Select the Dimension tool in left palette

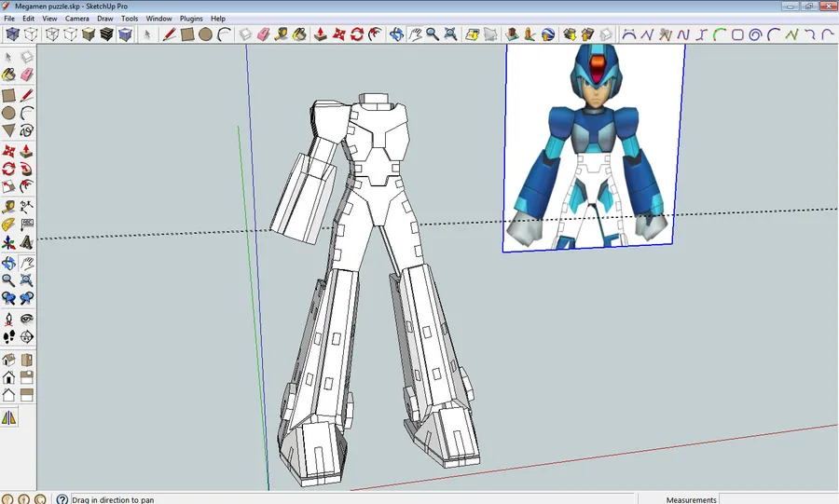coord(26,207)
